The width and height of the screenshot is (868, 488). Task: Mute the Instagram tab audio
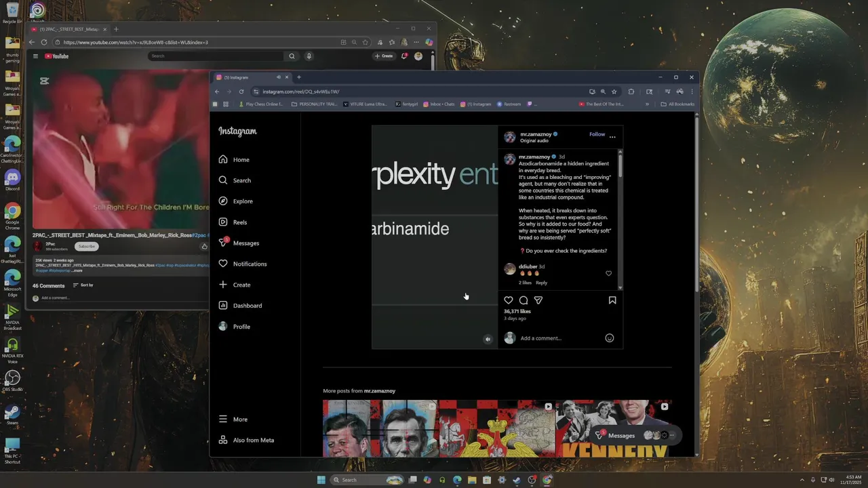(x=278, y=77)
